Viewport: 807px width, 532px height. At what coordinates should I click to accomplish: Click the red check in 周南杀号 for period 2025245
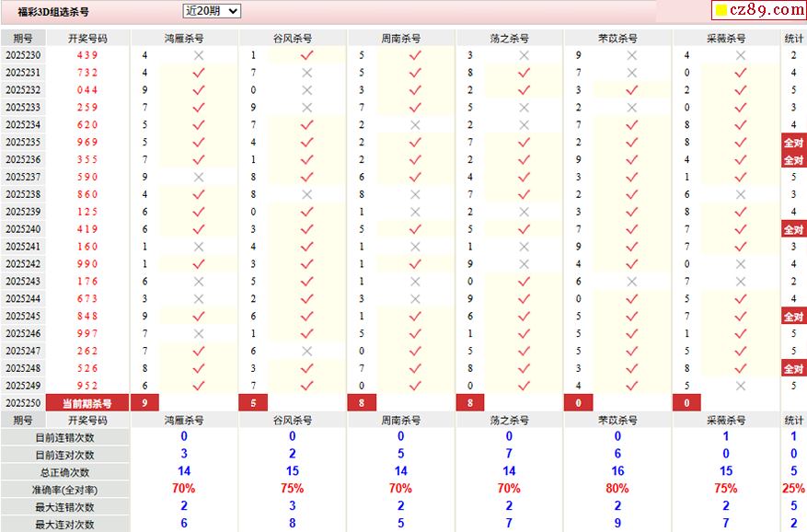tap(415, 317)
